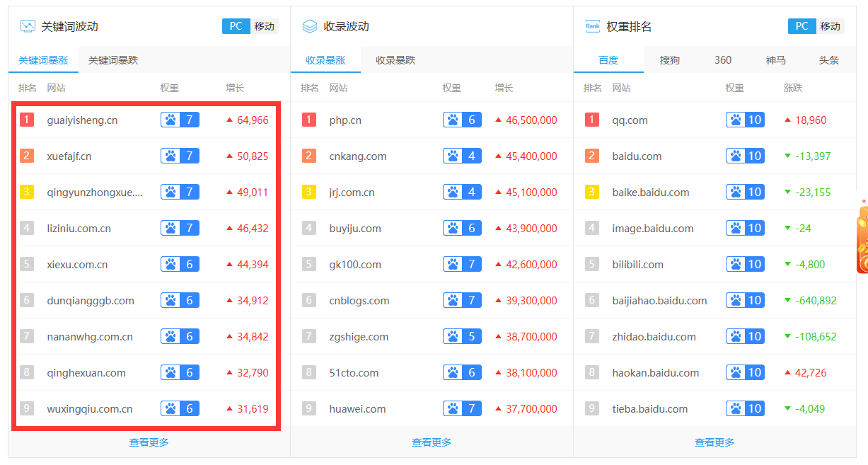Select the 搜狗 ranking tab
This screenshot has width=868, height=465.
pyautogui.click(x=669, y=59)
